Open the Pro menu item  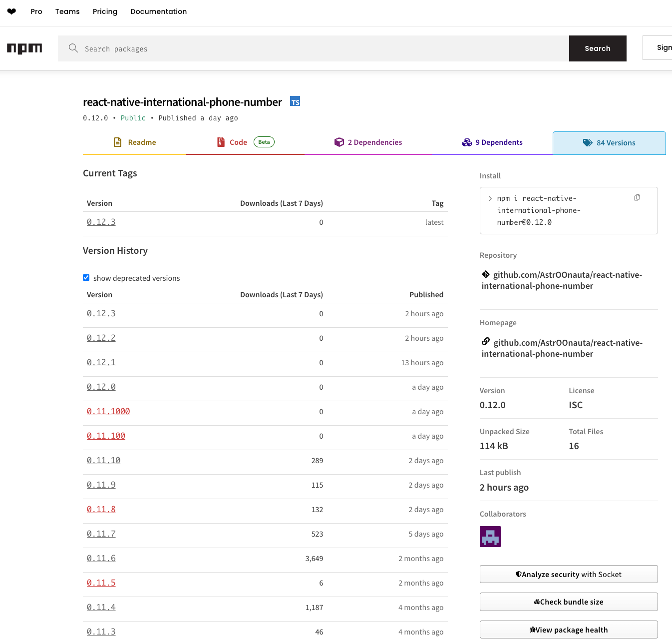click(36, 11)
